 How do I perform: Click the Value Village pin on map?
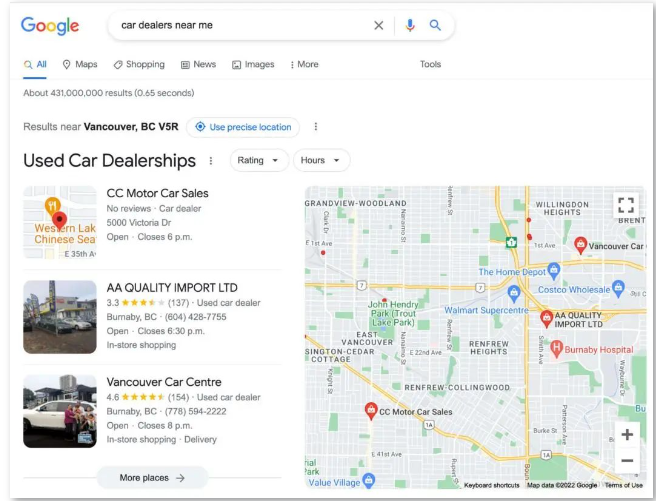click(x=369, y=481)
